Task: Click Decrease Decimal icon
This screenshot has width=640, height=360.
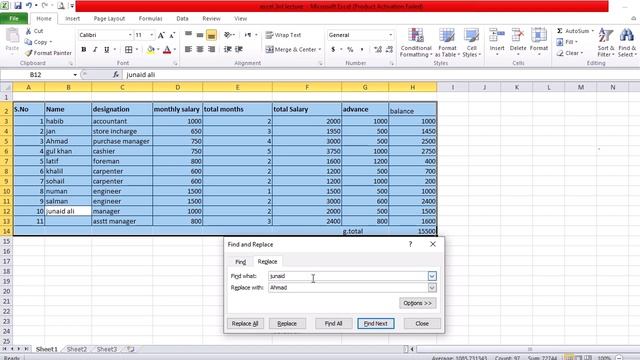Action: tap(389, 49)
